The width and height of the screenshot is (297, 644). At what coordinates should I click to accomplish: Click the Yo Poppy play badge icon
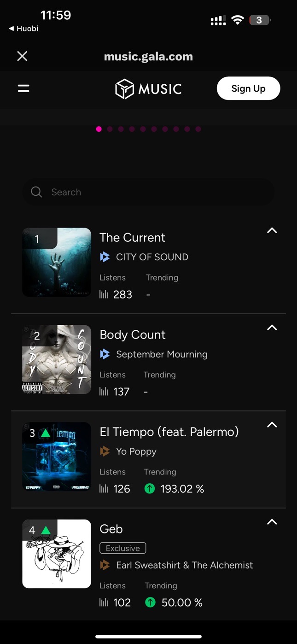click(x=105, y=451)
